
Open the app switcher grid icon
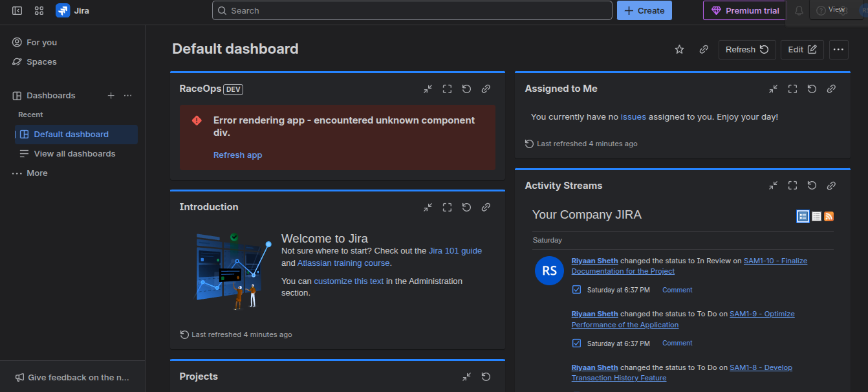point(39,10)
